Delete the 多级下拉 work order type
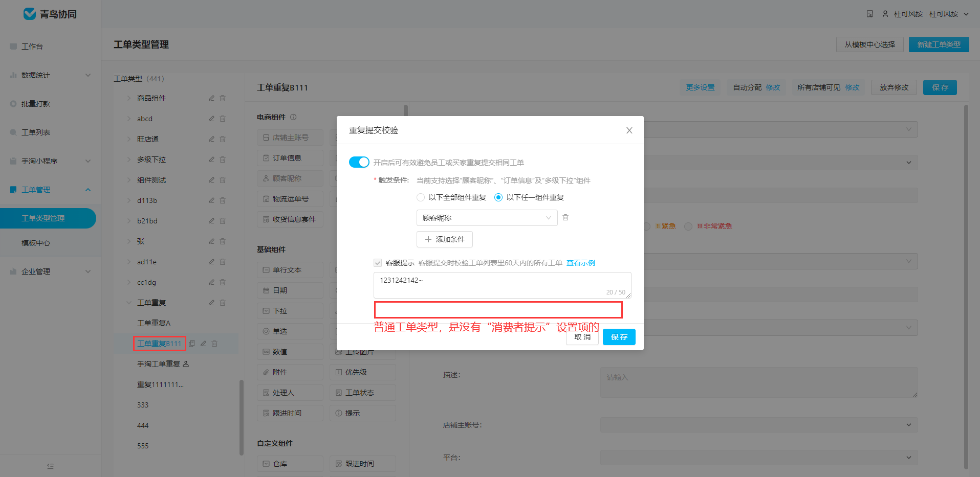The height and width of the screenshot is (477, 980). click(223, 160)
